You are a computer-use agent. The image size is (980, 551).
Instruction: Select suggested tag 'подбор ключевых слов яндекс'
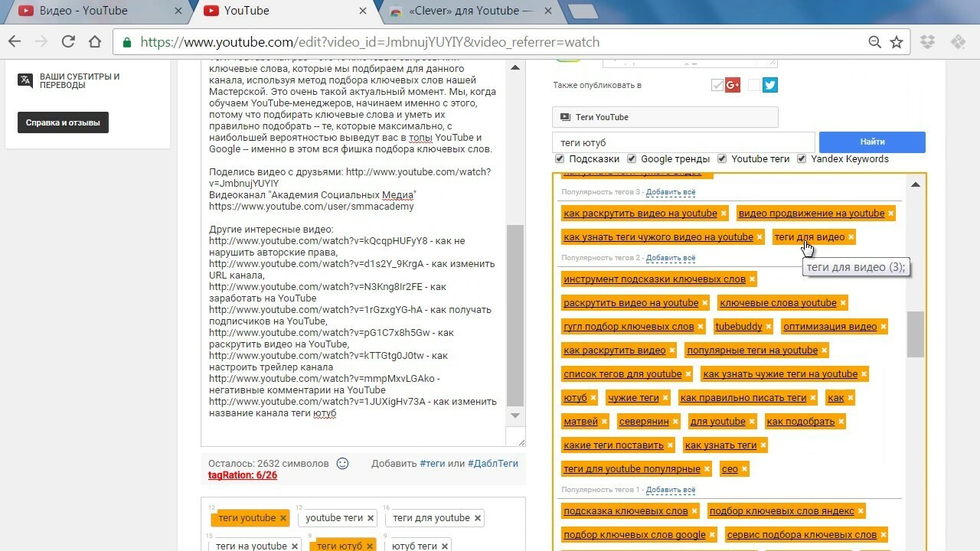(x=782, y=511)
